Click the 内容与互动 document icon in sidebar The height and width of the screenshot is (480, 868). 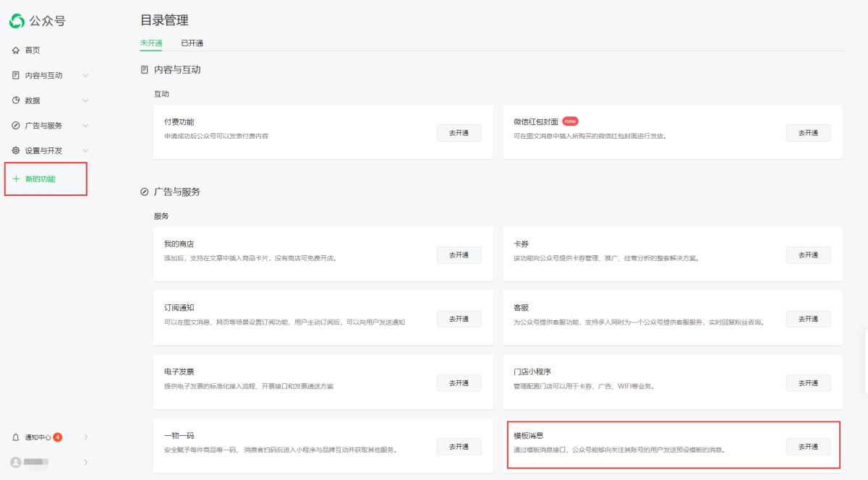pyautogui.click(x=16, y=75)
